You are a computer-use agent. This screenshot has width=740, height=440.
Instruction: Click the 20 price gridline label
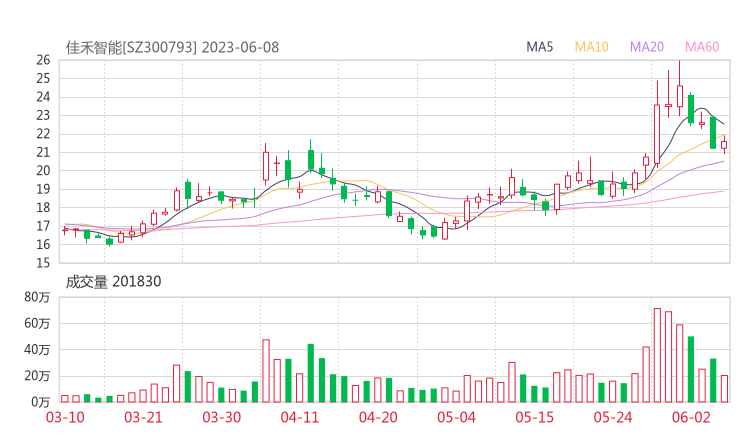pyautogui.click(x=42, y=171)
